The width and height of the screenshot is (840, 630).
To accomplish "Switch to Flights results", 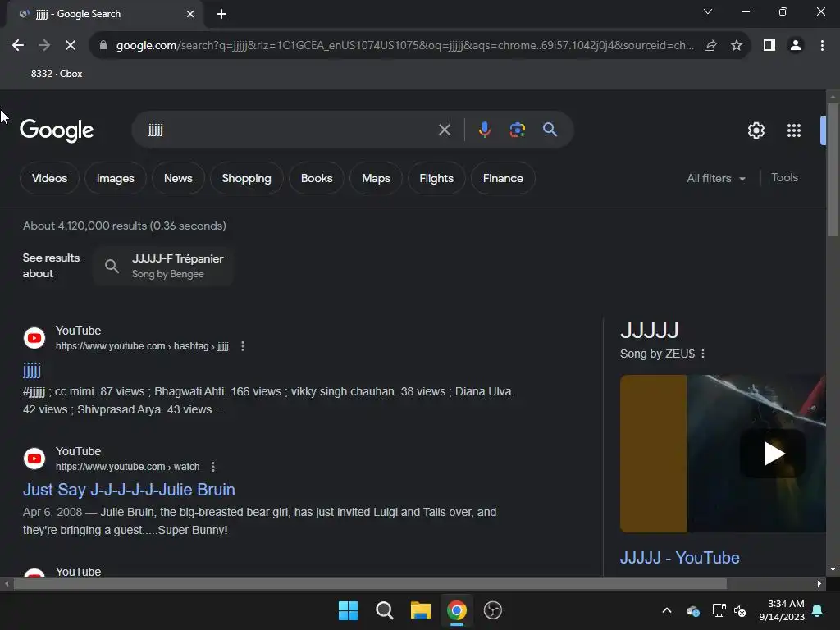I will point(436,178).
